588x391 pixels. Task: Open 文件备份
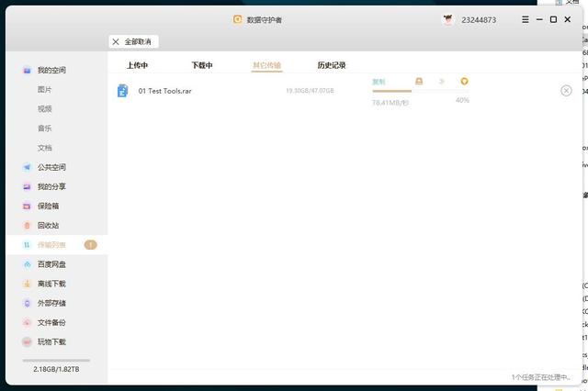tap(51, 322)
